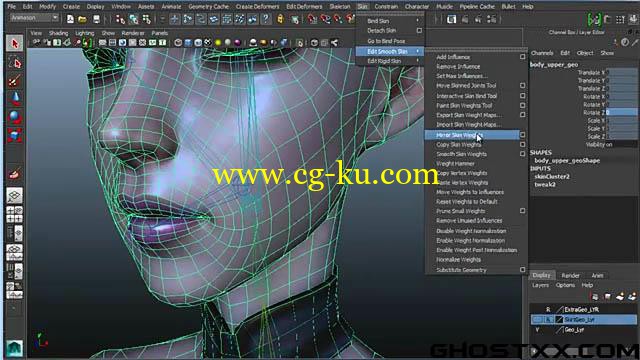Pick the Move tool cone icon
The height and width of the screenshot is (360, 640).
[x=15, y=98]
